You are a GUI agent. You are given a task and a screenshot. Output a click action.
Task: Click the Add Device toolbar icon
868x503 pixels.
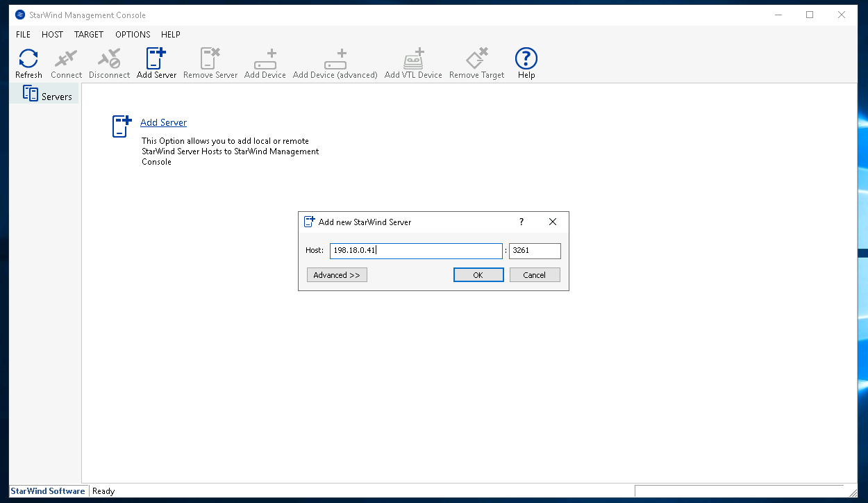[x=265, y=63]
